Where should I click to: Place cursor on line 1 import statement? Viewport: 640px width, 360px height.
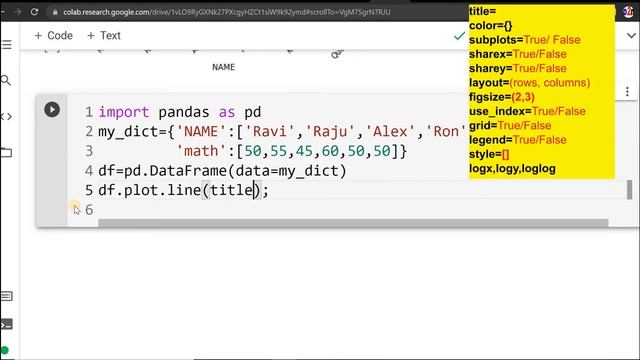click(x=180, y=112)
